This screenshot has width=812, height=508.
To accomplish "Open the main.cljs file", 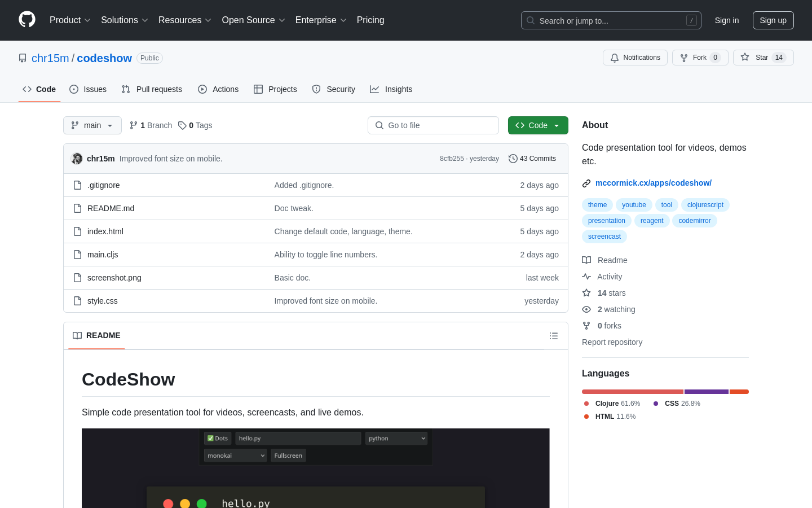I will tap(103, 255).
